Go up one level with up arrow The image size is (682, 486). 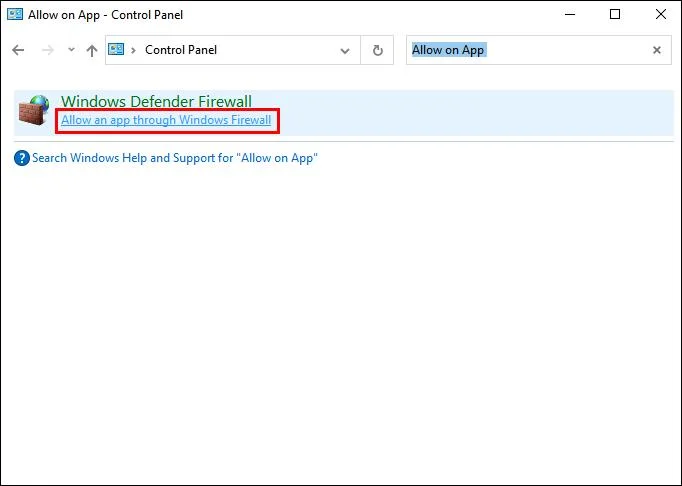pyautogui.click(x=92, y=50)
